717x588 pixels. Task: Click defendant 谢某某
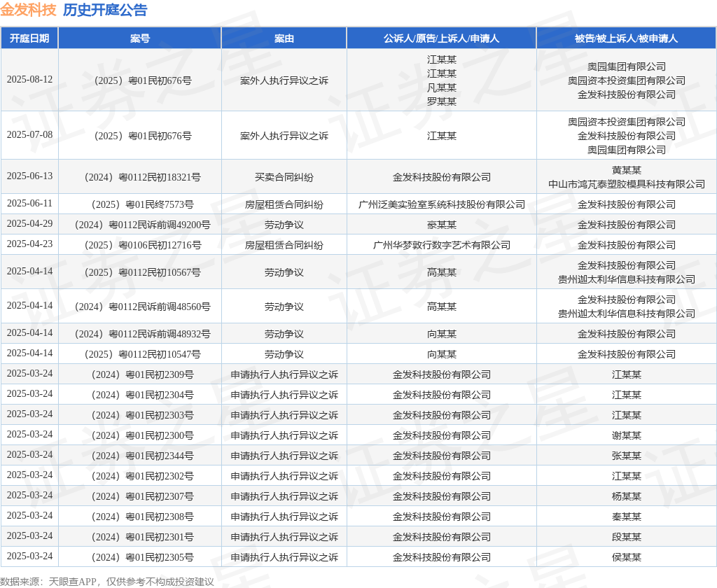click(627, 435)
